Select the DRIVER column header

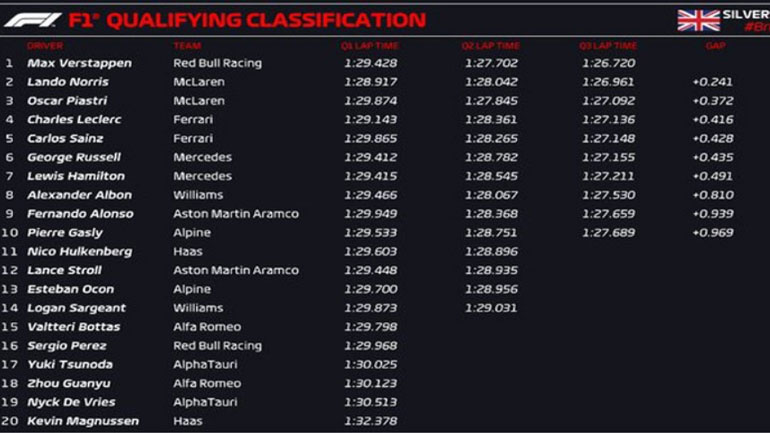click(43, 46)
